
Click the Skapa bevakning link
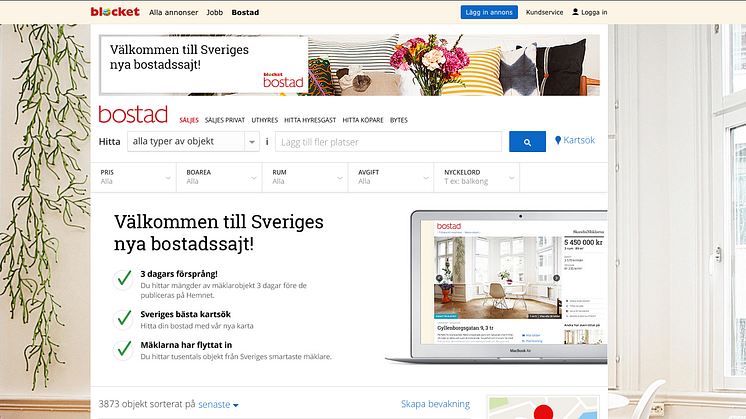(x=435, y=404)
